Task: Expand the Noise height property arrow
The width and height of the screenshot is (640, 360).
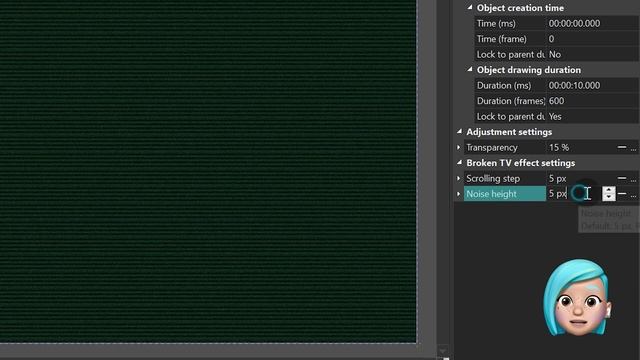Action: [x=458, y=194]
